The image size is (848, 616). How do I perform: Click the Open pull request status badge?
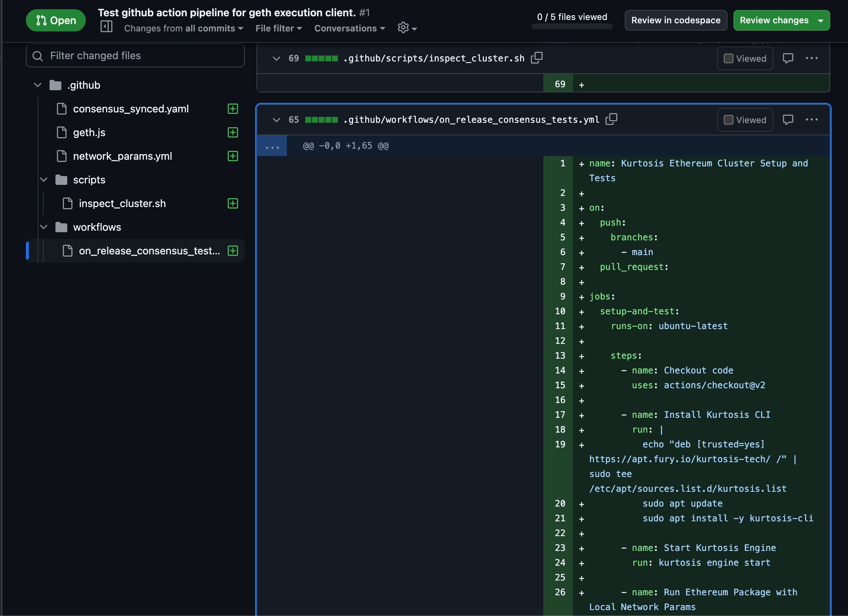(56, 20)
